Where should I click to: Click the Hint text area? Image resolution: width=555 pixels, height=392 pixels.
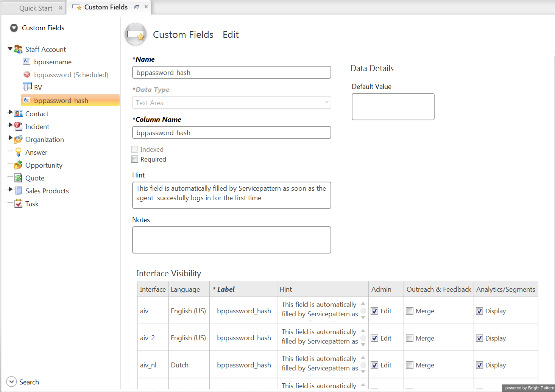pos(232,195)
